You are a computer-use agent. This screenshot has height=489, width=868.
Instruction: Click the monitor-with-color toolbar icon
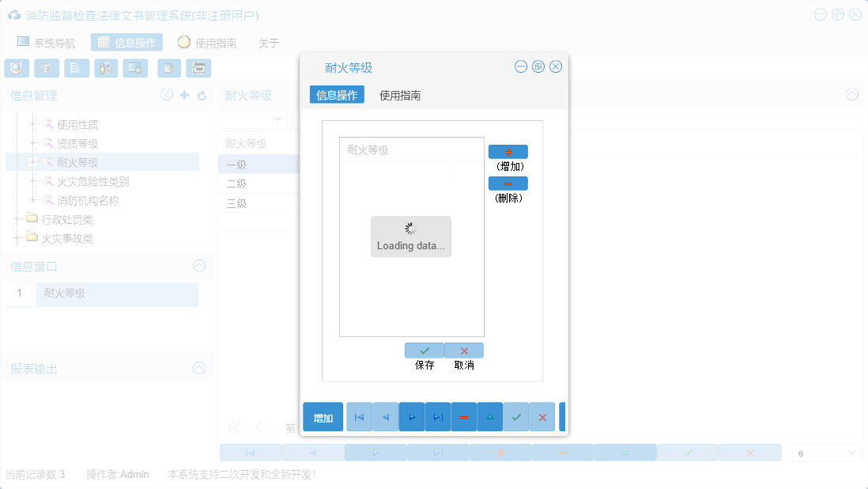click(x=135, y=68)
